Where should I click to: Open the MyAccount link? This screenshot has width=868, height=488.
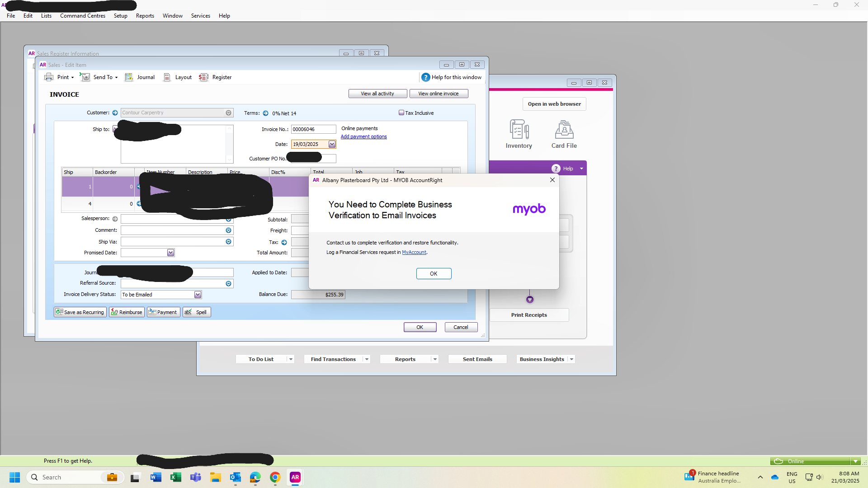pyautogui.click(x=414, y=252)
